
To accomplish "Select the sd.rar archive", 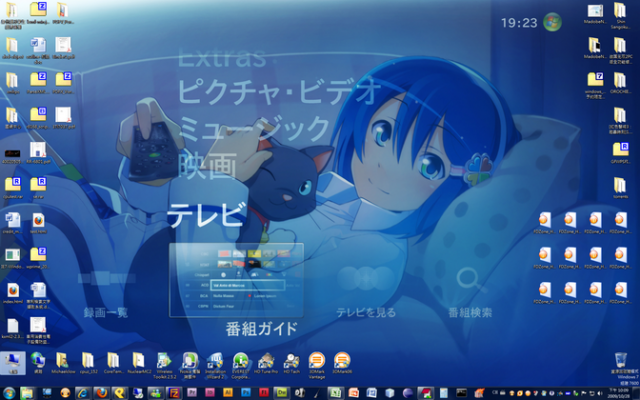I will [x=38, y=188].
